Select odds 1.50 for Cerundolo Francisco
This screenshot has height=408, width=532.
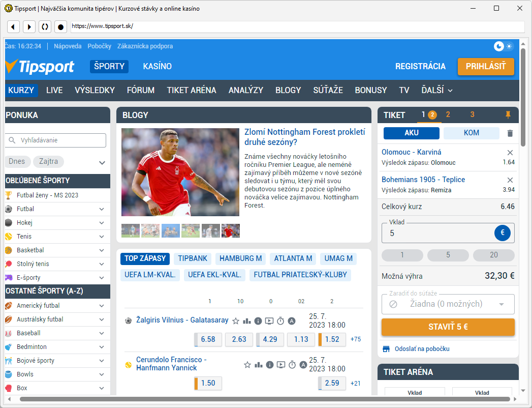[x=208, y=383]
